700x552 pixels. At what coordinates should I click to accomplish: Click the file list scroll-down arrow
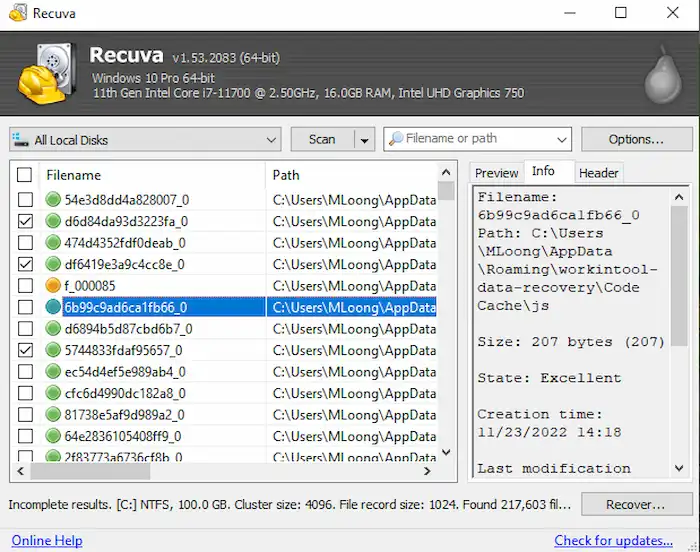[x=446, y=452]
